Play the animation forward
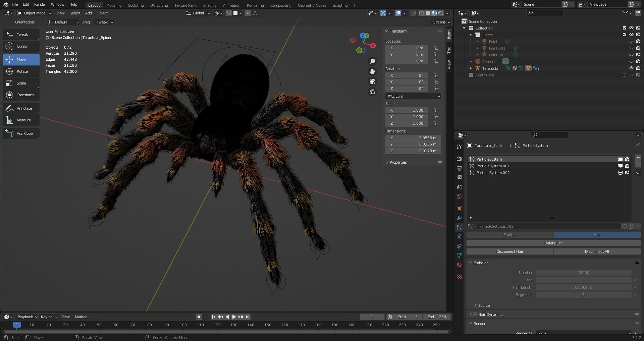Viewport: 644px width, 341px height. click(x=234, y=317)
